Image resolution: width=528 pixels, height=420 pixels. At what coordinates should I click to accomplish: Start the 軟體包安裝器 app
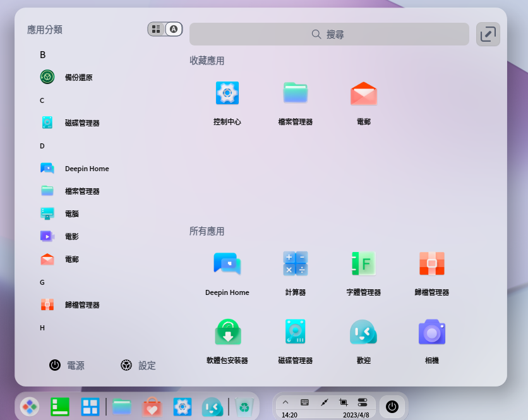pyautogui.click(x=227, y=332)
